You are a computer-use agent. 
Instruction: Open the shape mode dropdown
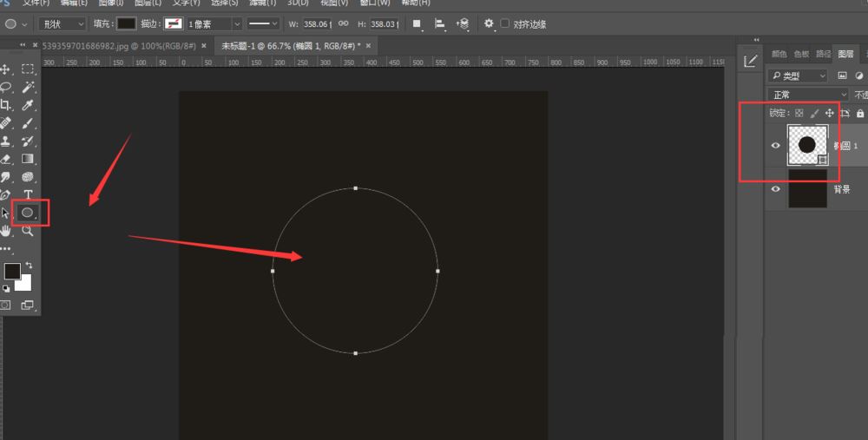(x=62, y=23)
